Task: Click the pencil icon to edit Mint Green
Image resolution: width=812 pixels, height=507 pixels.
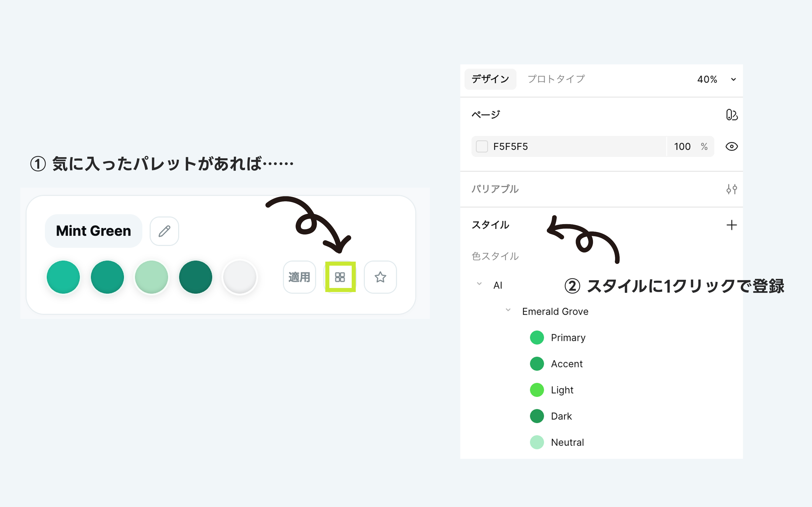Action: [x=164, y=230]
